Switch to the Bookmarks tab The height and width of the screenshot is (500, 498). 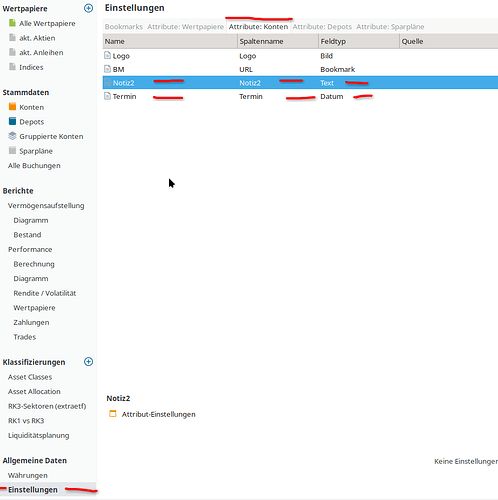tap(124, 27)
